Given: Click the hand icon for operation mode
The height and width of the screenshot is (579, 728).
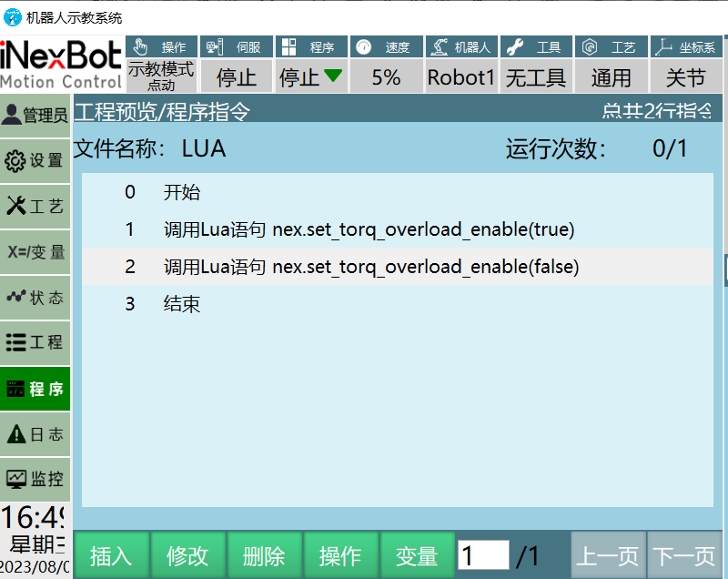Looking at the screenshot, I should (139, 47).
